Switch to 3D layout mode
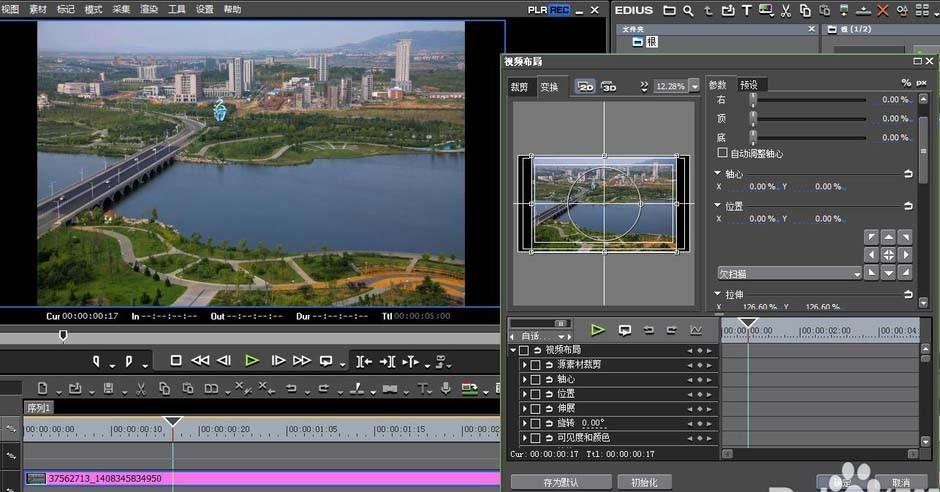 point(609,87)
